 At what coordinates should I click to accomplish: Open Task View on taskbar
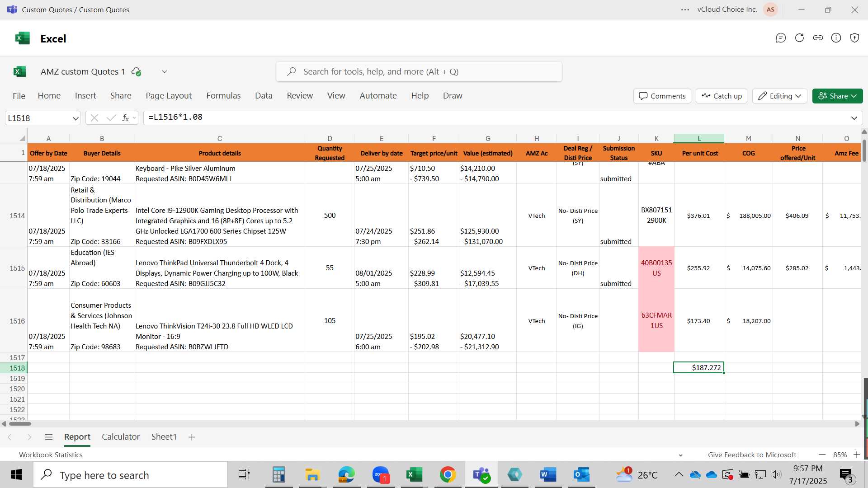coord(244,475)
